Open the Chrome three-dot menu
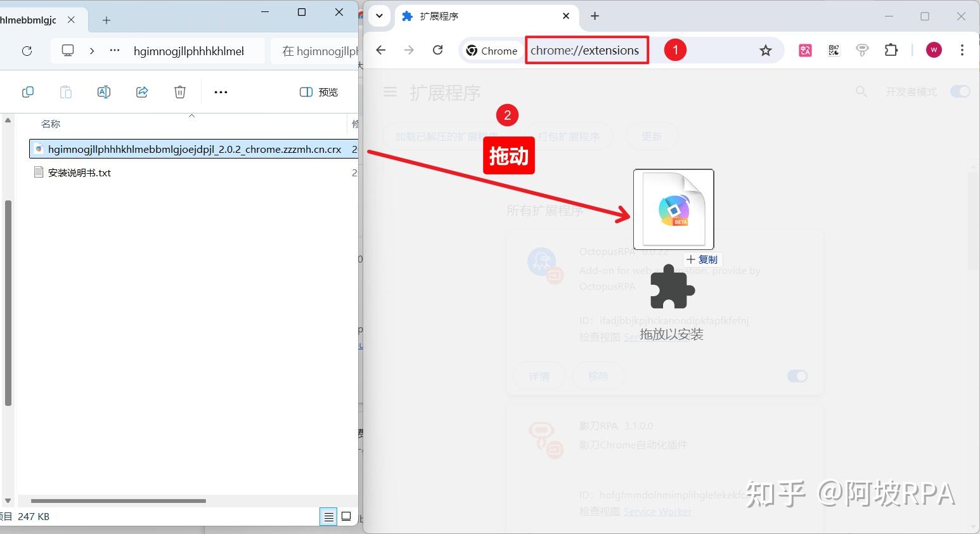The width and height of the screenshot is (980, 534). [x=963, y=50]
